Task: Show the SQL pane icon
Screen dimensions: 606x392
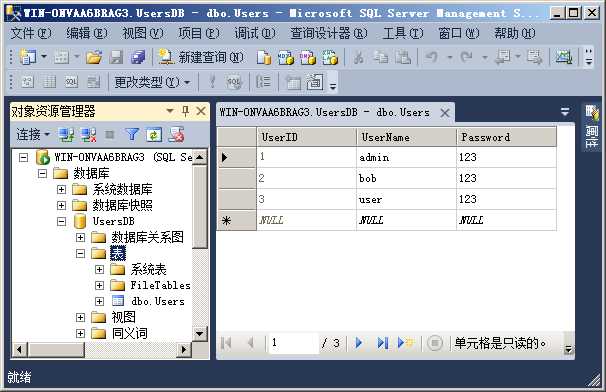Action: click(71, 82)
